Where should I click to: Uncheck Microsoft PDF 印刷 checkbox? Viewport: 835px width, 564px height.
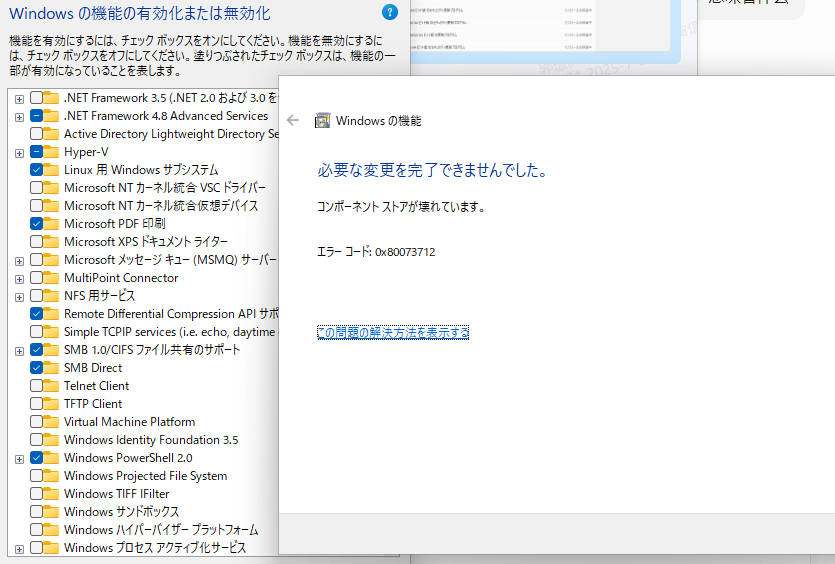(36, 224)
